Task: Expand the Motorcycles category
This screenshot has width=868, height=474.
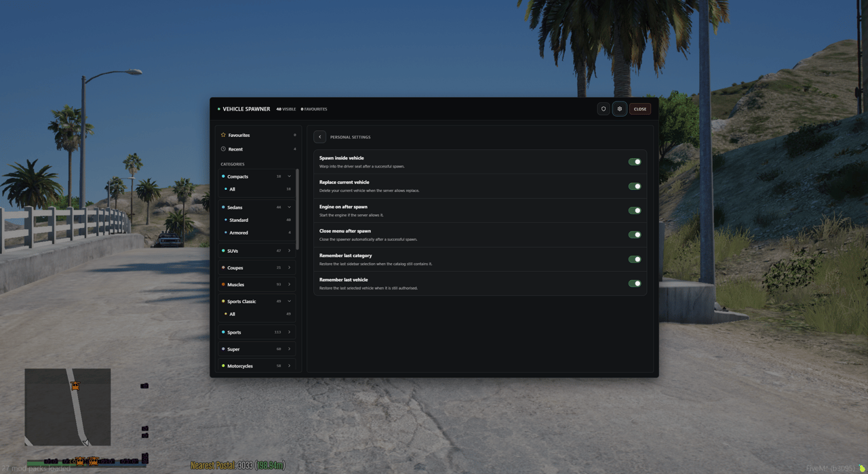Action: point(256,366)
